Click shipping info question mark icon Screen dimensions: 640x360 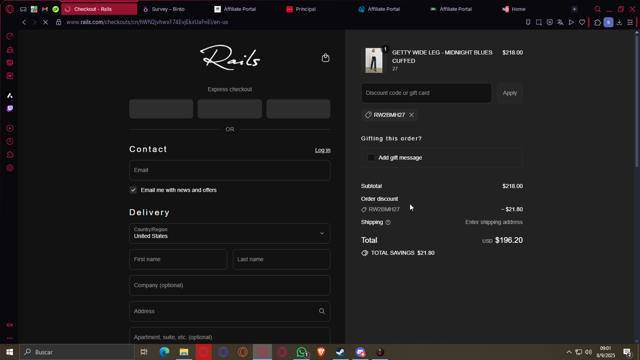click(x=388, y=222)
